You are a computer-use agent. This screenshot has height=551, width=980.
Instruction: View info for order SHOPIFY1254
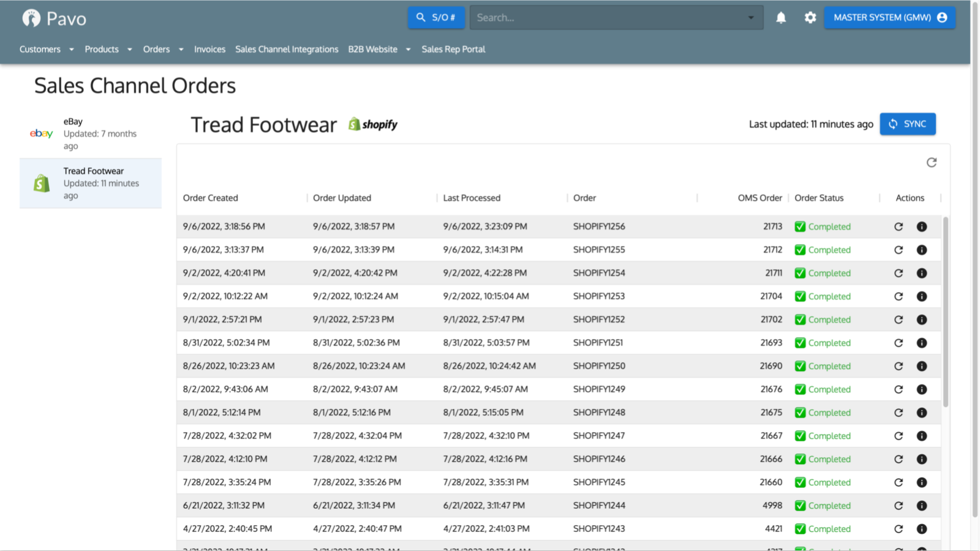pos(922,273)
